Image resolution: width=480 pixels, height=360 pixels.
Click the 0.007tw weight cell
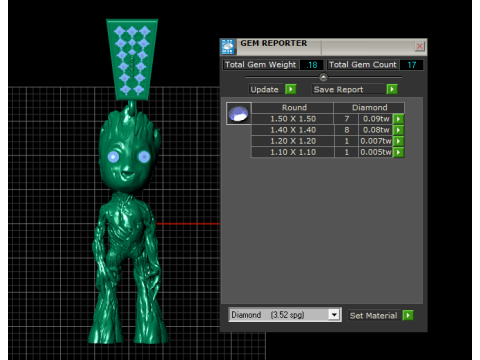click(x=376, y=141)
